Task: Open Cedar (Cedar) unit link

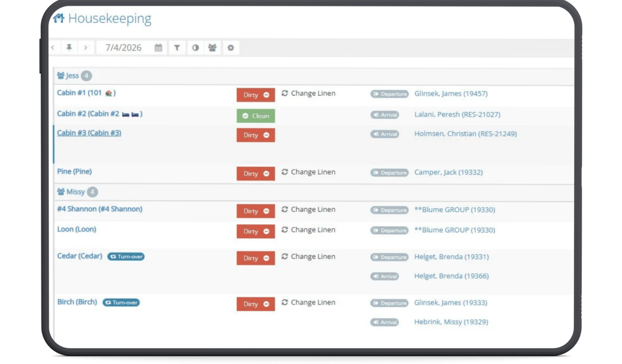Action: (80, 256)
